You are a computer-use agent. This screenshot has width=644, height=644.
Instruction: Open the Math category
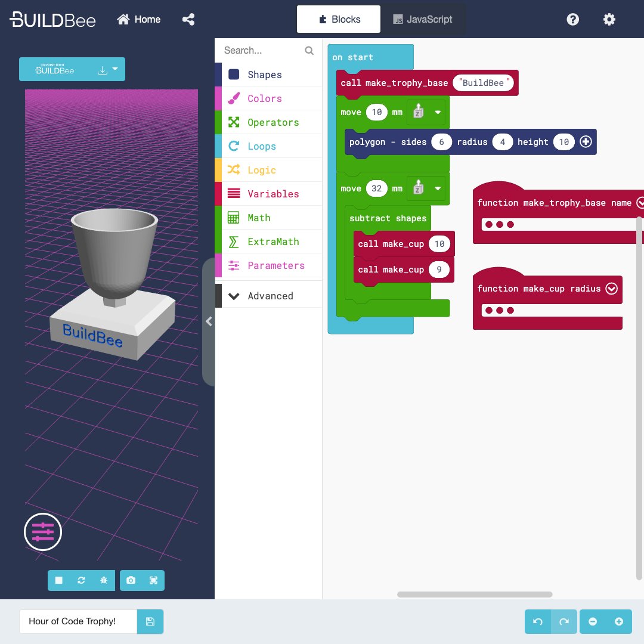point(268,218)
